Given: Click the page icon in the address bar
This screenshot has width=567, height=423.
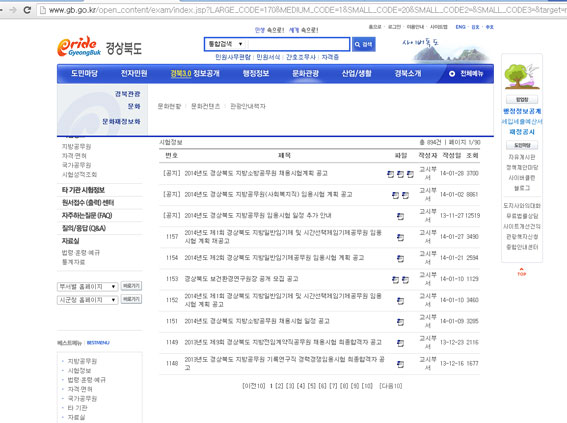Looking at the screenshot, I should tap(43, 10).
